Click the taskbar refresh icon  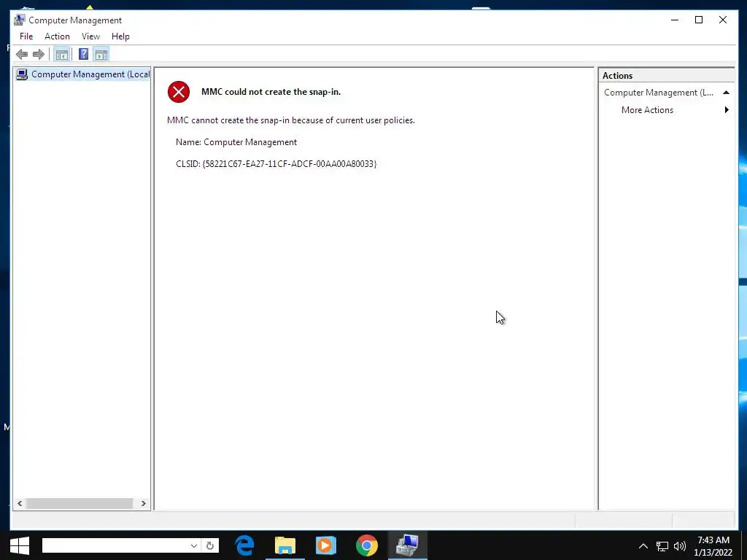pyautogui.click(x=210, y=545)
